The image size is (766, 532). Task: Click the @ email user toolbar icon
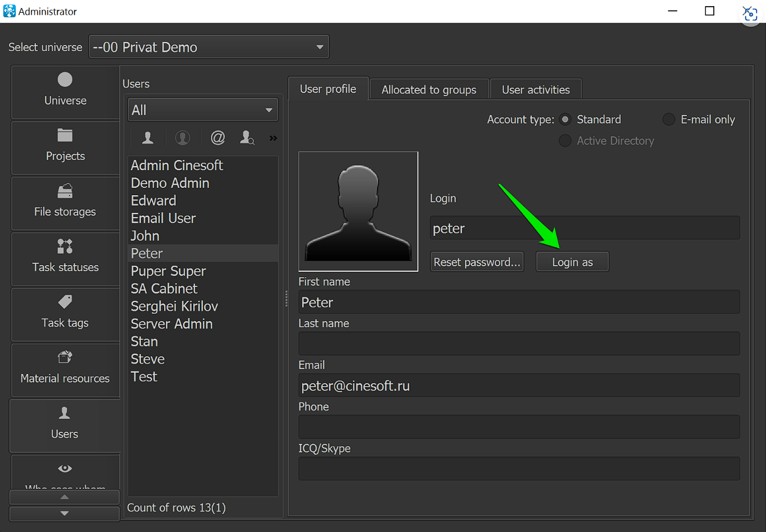[218, 138]
